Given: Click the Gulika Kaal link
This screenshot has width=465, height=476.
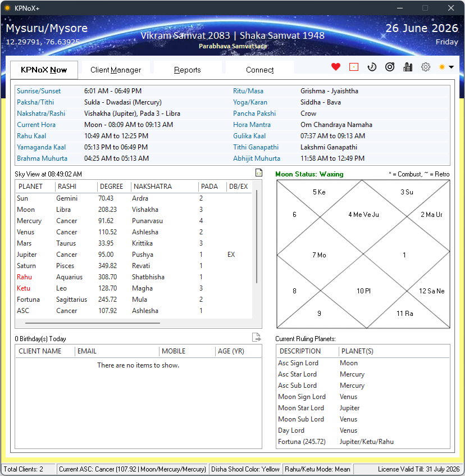Looking at the screenshot, I should pyautogui.click(x=249, y=136).
